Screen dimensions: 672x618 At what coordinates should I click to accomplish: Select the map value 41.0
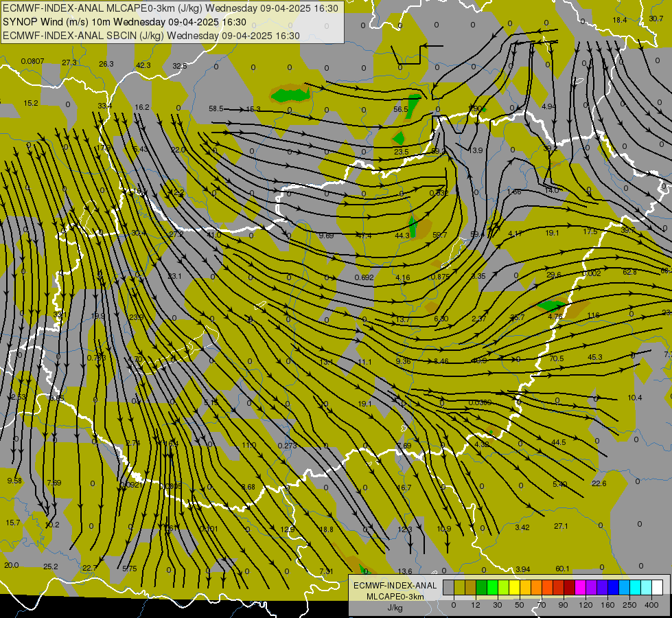214,235
